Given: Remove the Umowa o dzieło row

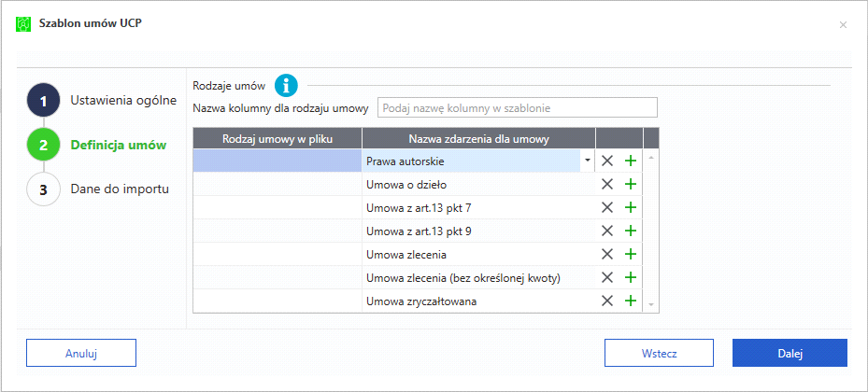Looking at the screenshot, I should pos(607,184).
